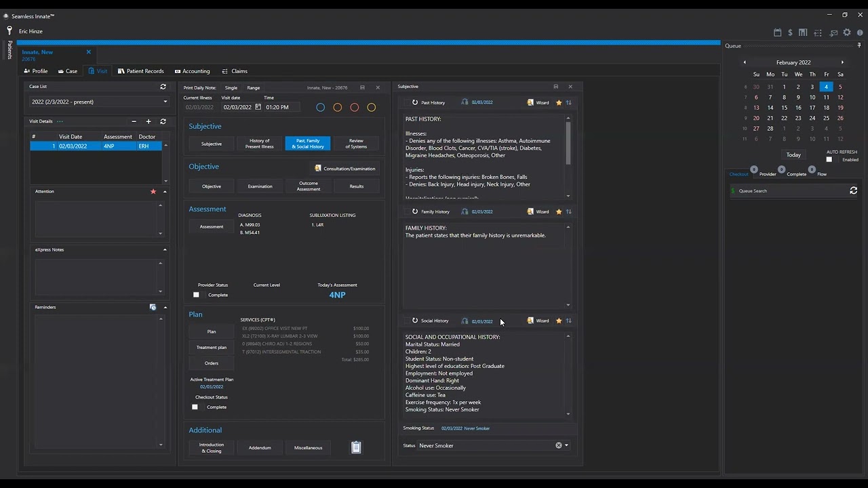Image resolution: width=868 pixels, height=488 pixels.
Task: Go to next month in calendar
Action: pyautogui.click(x=842, y=62)
